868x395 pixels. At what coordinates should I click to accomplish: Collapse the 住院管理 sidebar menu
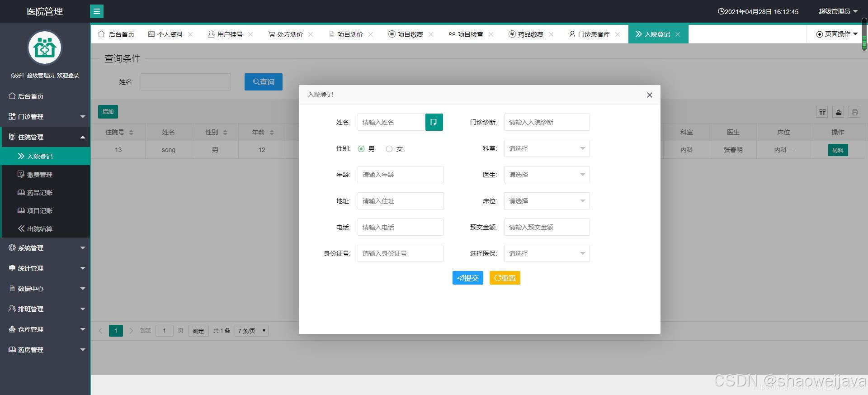(45, 137)
